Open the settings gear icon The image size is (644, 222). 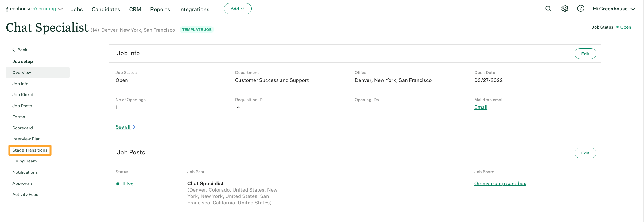(565, 9)
